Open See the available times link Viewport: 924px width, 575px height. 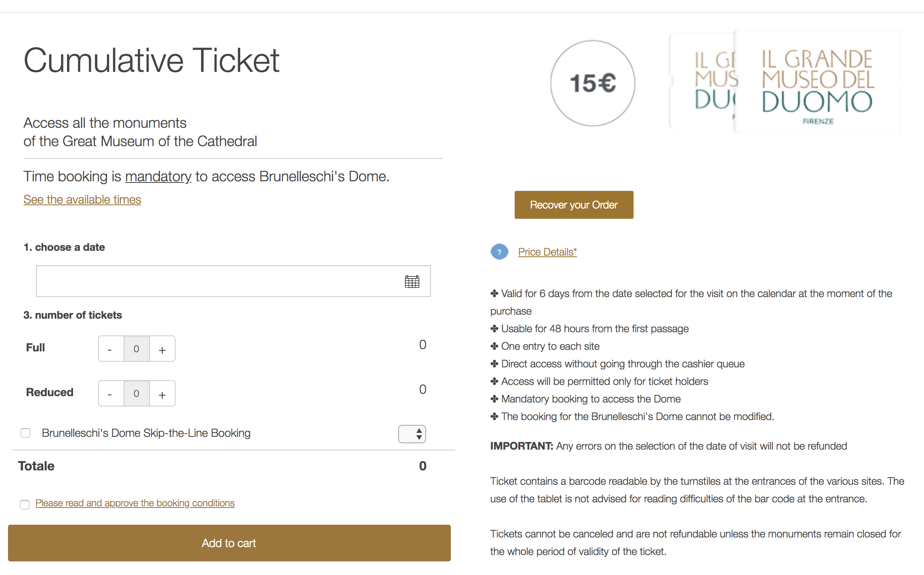pyautogui.click(x=82, y=200)
